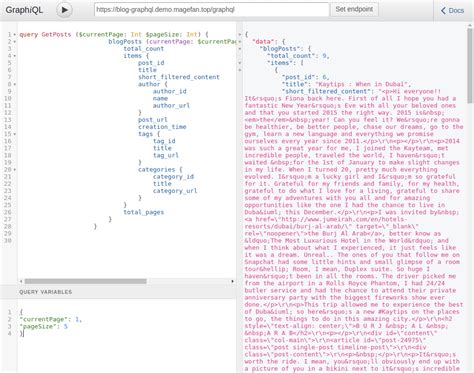Collapse the author block at line 8
The width and height of the screenshot is (474, 373).
15,84
